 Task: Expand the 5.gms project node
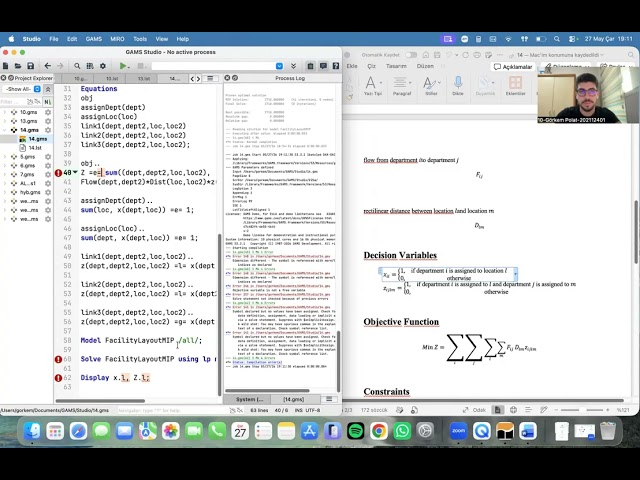(x=4, y=157)
